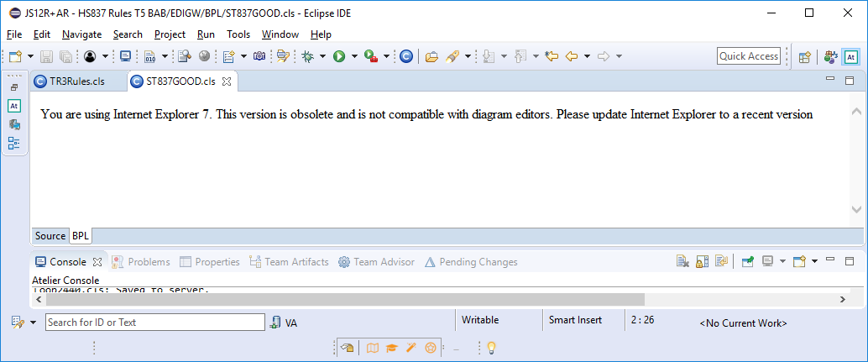Open the Run menu
Image resolution: width=868 pixels, height=362 pixels.
(206, 34)
